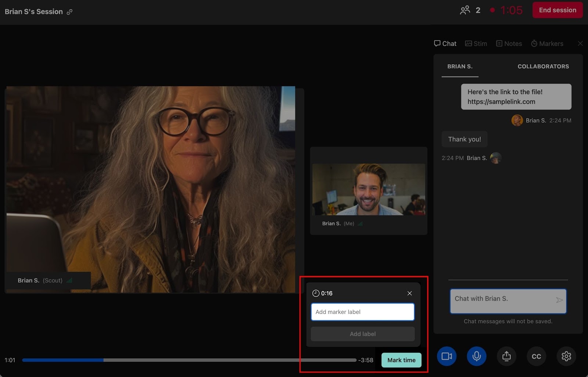Select the Chat tab
The image size is (588, 377).
pos(445,43)
